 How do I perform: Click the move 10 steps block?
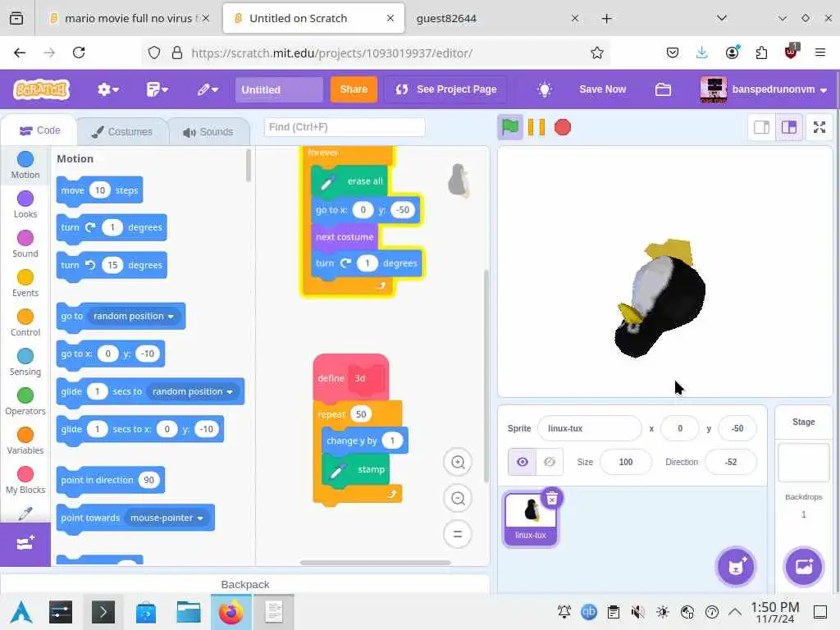tap(99, 190)
